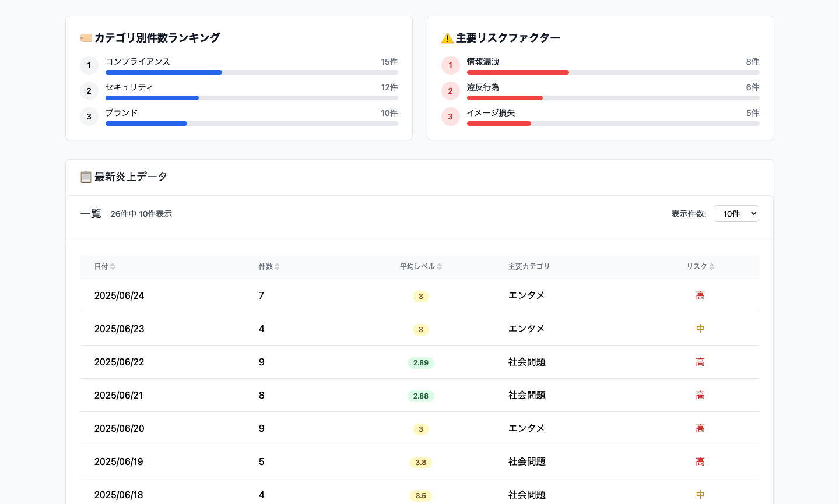Click 高 risk in the 2025/06/19 row
Viewport: 839px width, 504px height.
click(x=700, y=461)
